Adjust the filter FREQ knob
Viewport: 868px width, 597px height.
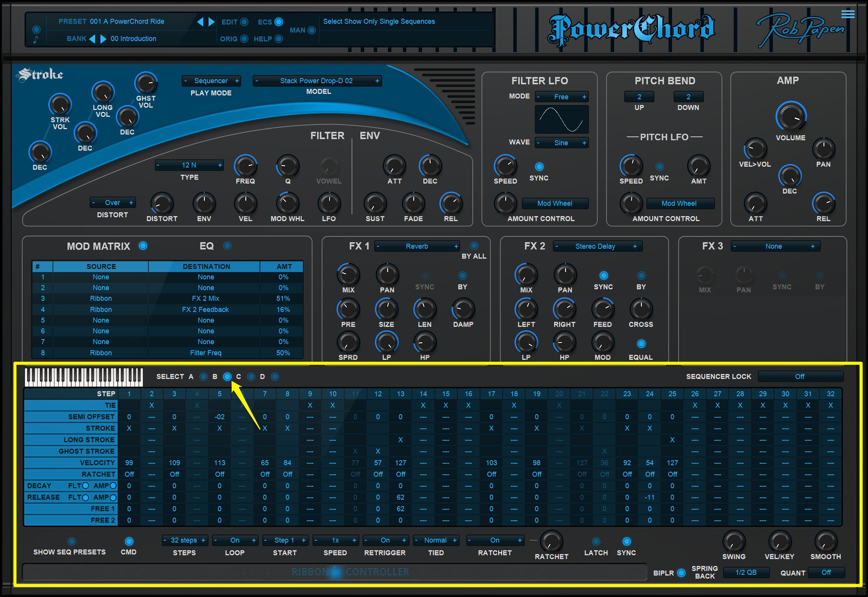(x=245, y=166)
